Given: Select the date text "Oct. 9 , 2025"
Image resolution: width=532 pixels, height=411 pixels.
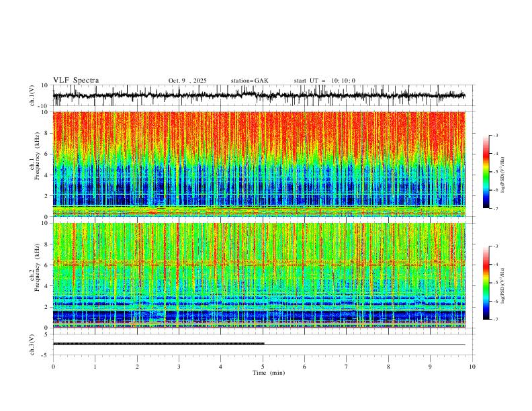Looking at the screenshot, I should (x=187, y=81).
